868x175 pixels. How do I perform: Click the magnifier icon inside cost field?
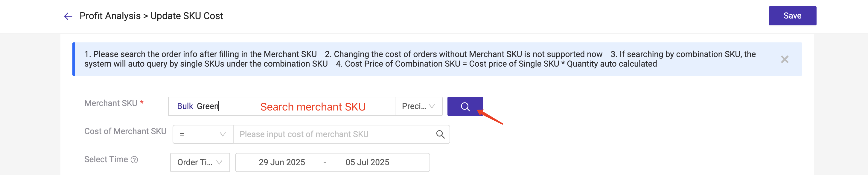[x=440, y=134]
